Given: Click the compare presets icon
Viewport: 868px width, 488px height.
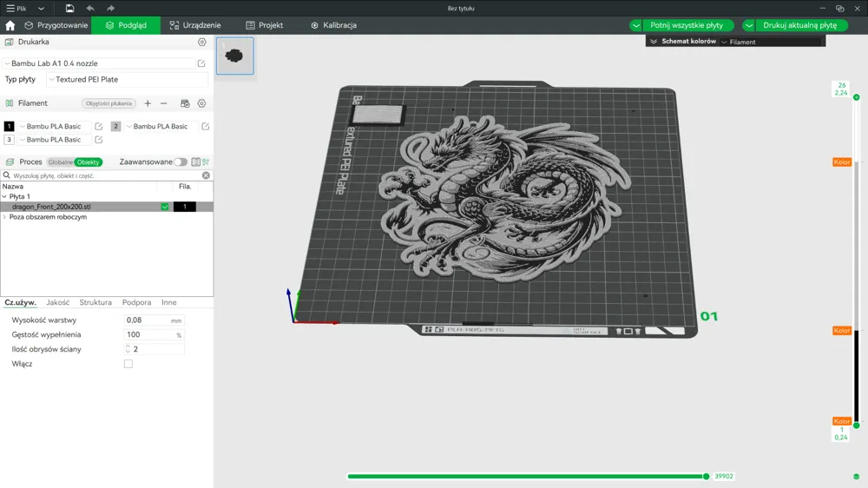Looking at the screenshot, I should [206, 162].
